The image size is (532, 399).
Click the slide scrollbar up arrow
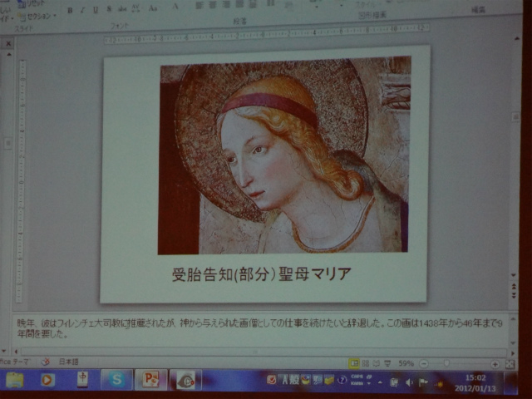click(x=517, y=39)
